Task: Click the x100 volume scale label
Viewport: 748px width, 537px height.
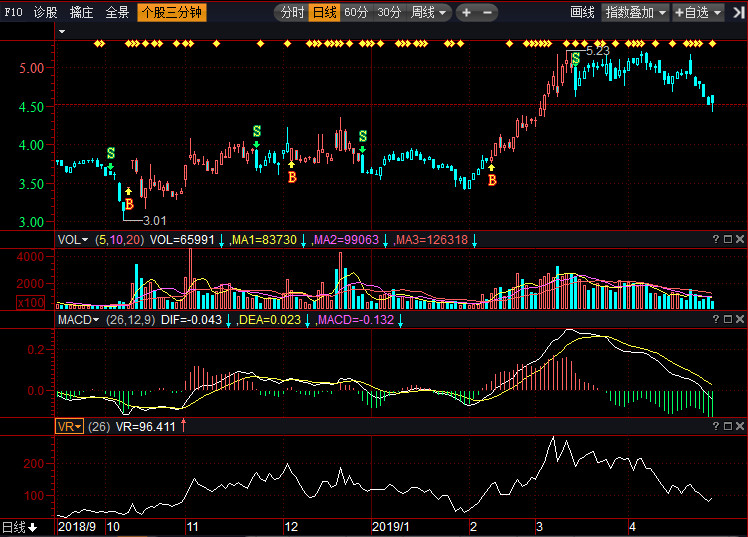Action: (31, 303)
